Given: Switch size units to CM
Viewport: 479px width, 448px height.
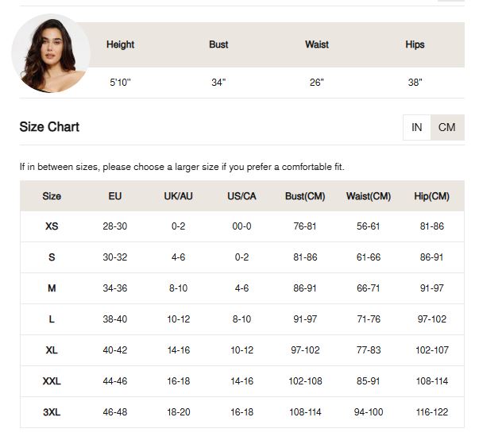Looking at the screenshot, I should [447, 127].
